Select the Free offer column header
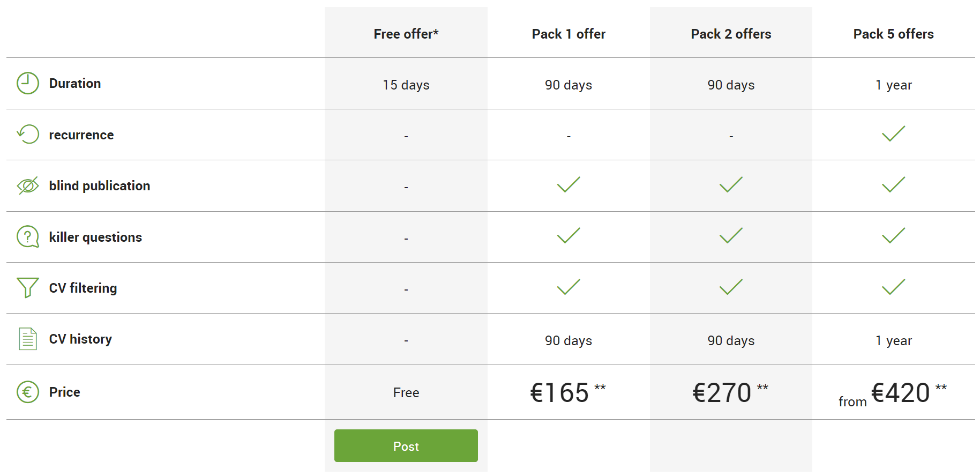 (x=406, y=34)
